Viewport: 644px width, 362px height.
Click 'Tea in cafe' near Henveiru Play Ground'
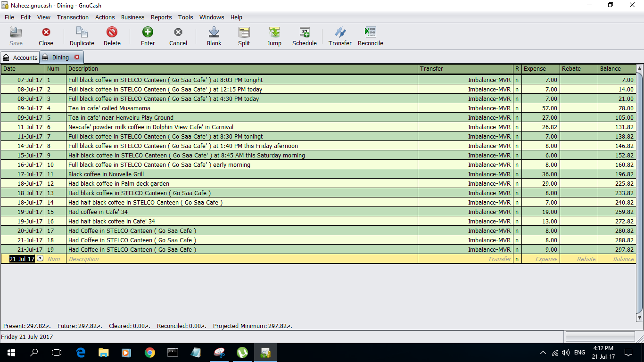[121, 117]
